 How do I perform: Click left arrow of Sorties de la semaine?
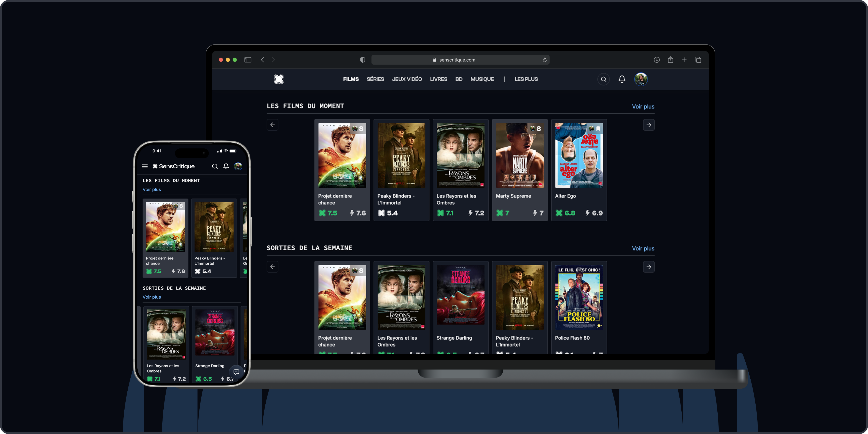pyautogui.click(x=272, y=267)
